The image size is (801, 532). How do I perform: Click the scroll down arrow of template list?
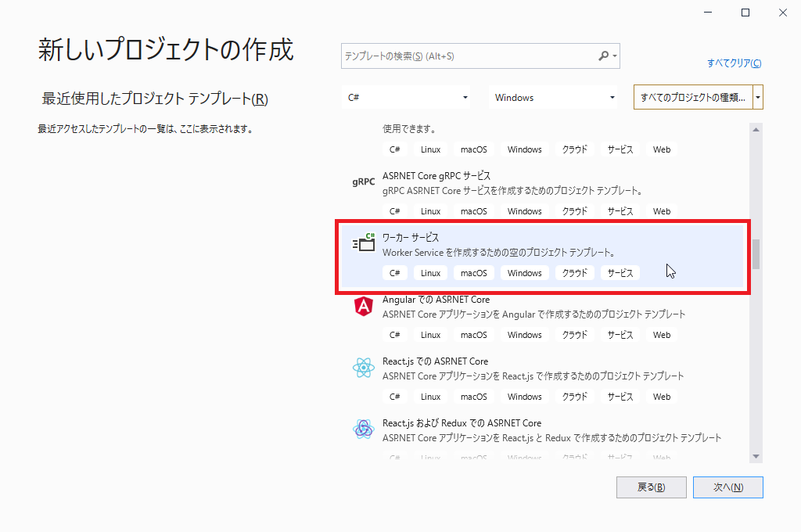click(756, 456)
